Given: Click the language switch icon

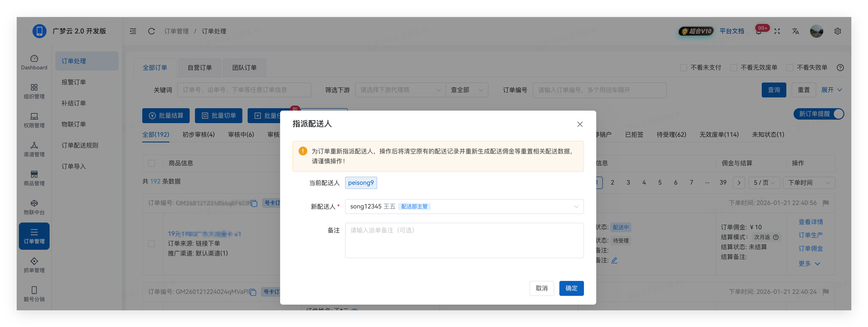Looking at the screenshot, I should [x=795, y=31].
